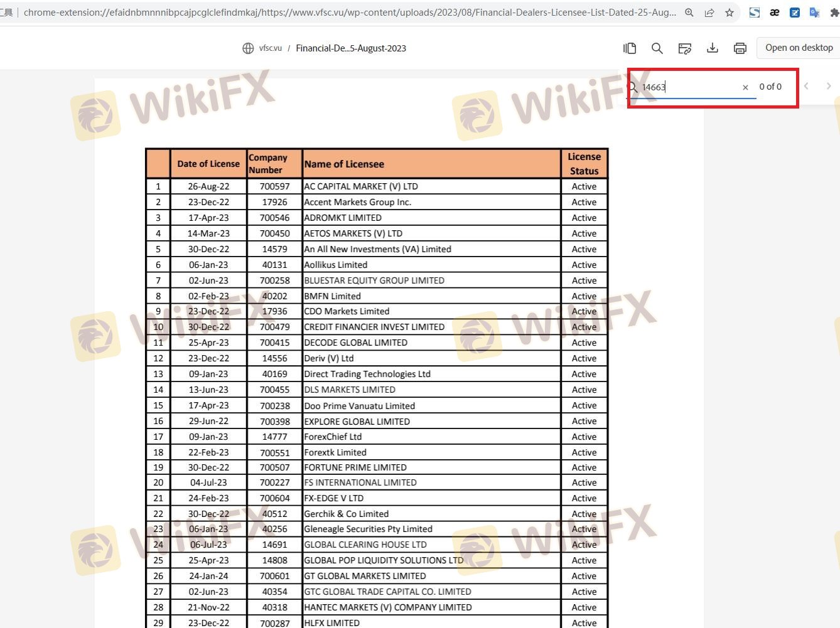Open the 'ae' extension icon
The width and height of the screenshot is (840, 628).
pyautogui.click(x=775, y=13)
